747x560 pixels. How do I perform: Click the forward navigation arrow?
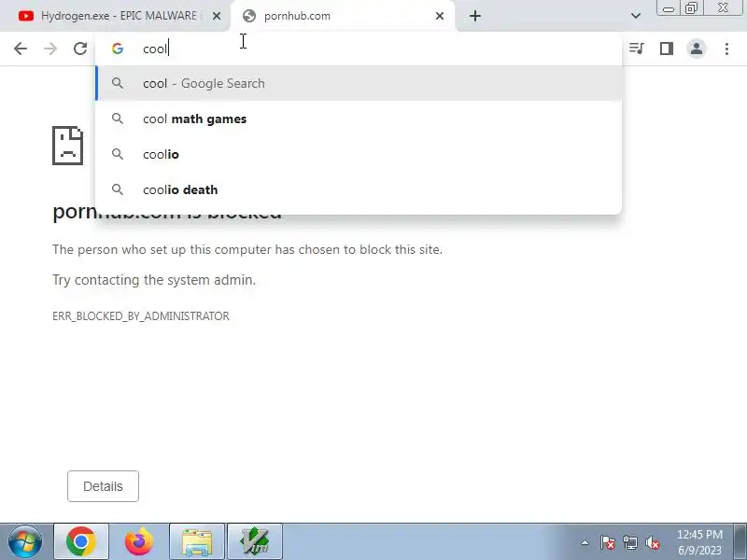coord(50,49)
